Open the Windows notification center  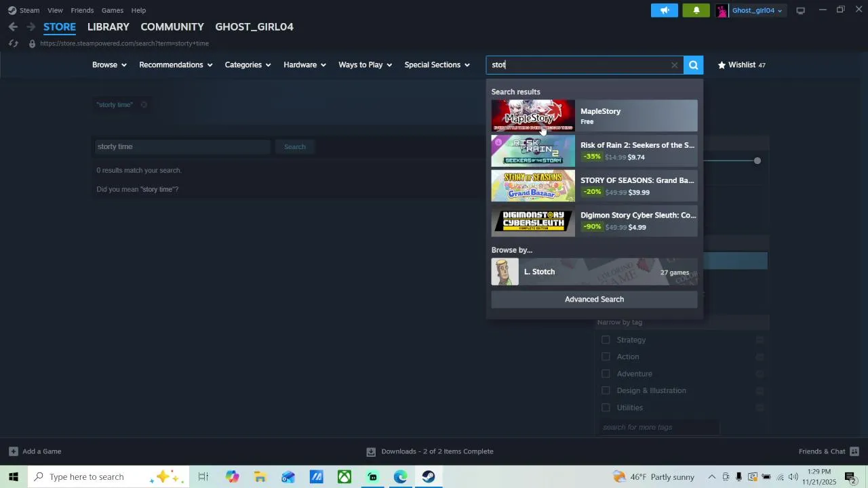click(x=850, y=476)
